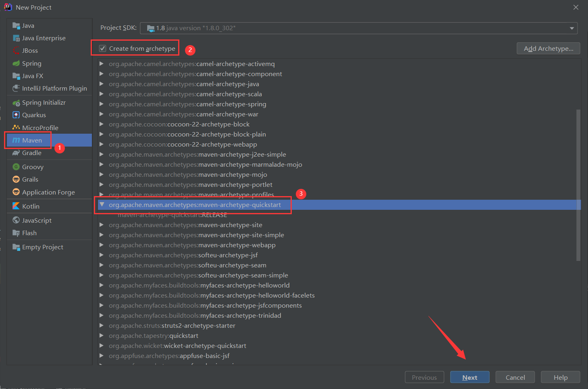The height and width of the screenshot is (389, 588).
Task: Click the Java Enterprise icon
Action: (x=16, y=38)
